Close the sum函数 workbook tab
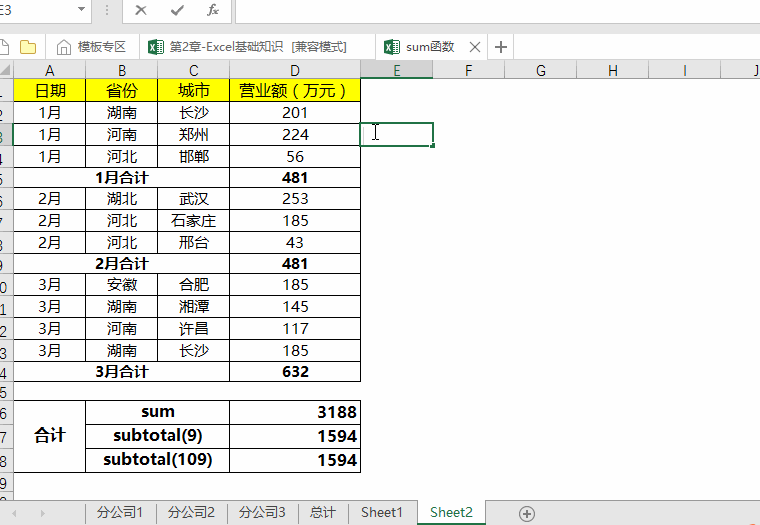Image resolution: width=760 pixels, height=525 pixels. pyautogui.click(x=475, y=47)
